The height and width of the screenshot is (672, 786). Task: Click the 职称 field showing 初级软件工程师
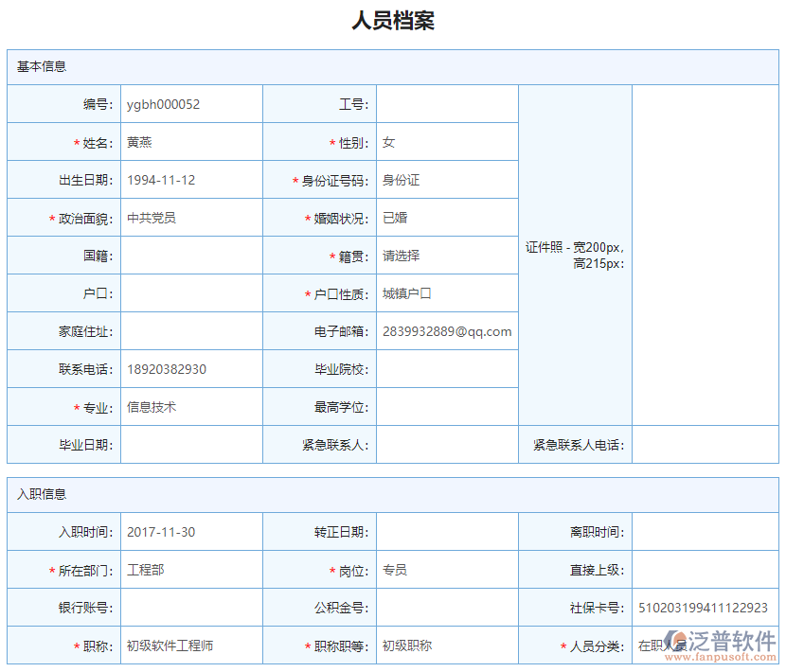[189, 645]
